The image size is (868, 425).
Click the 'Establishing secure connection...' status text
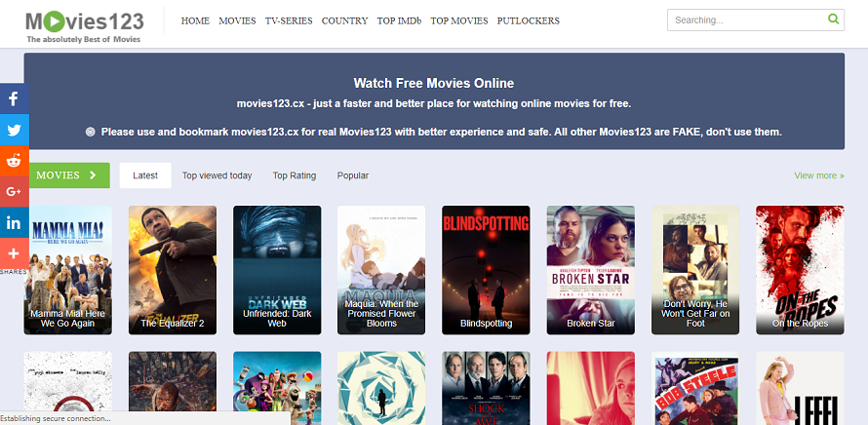coord(56,418)
